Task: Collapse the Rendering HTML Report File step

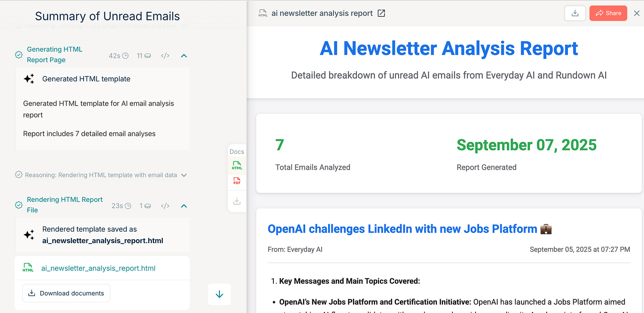Action: 184,206
